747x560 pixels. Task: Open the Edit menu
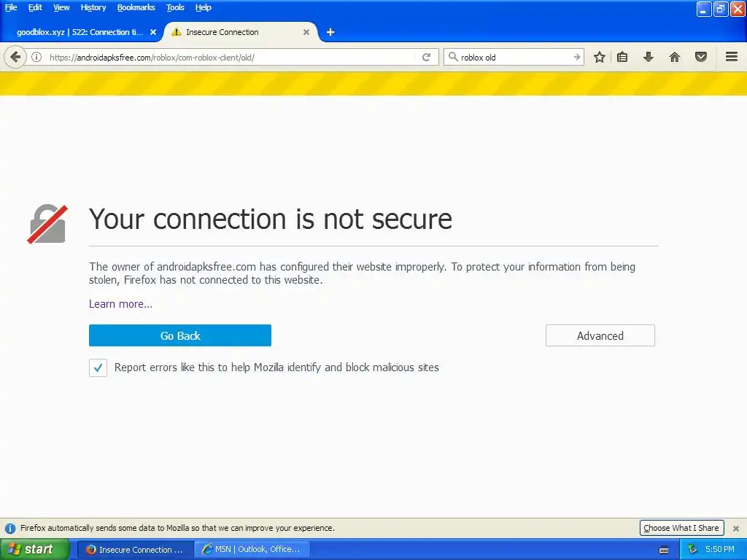tap(35, 7)
